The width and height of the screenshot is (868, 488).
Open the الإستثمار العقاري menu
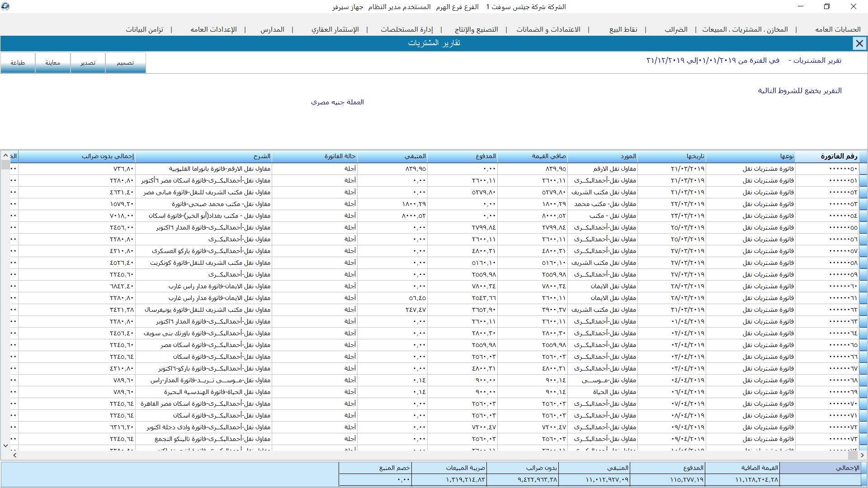click(x=335, y=29)
